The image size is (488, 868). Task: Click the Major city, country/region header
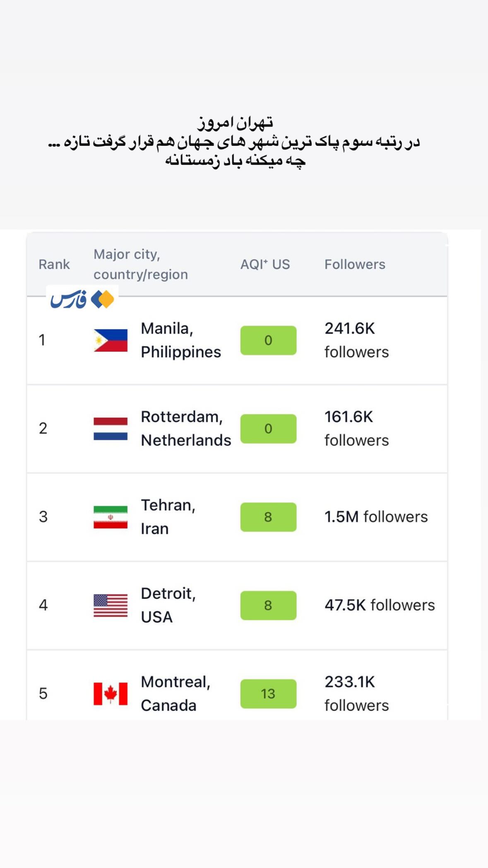click(141, 264)
